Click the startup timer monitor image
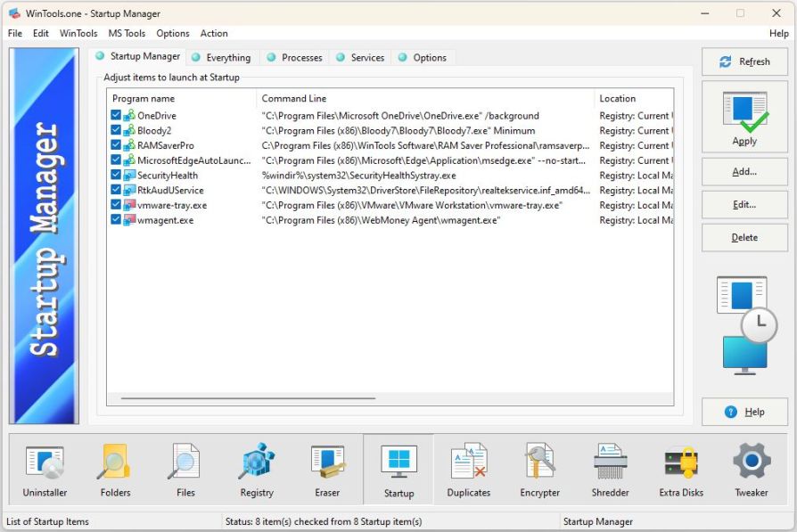 click(x=746, y=325)
